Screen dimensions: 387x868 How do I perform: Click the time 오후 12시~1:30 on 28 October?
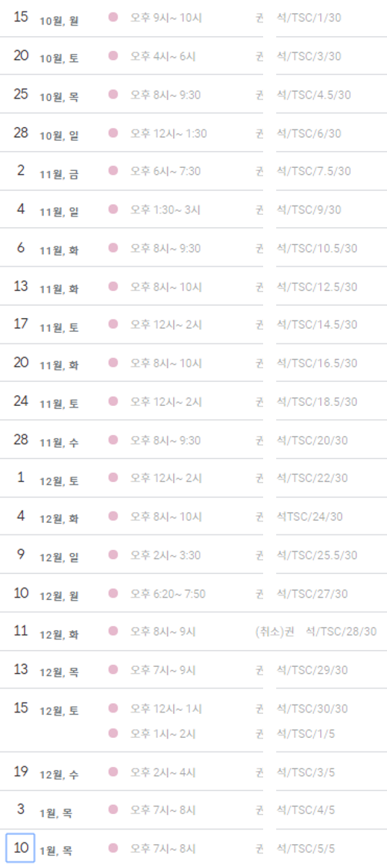click(168, 133)
